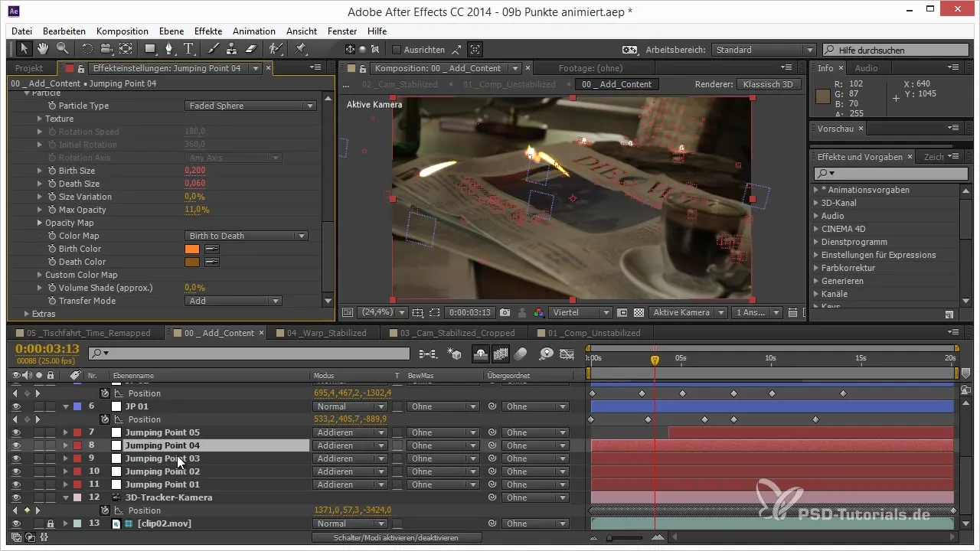Viewport: 980px width, 551px height.
Task: Select the Zoom magnifier tool
Action: (61, 50)
